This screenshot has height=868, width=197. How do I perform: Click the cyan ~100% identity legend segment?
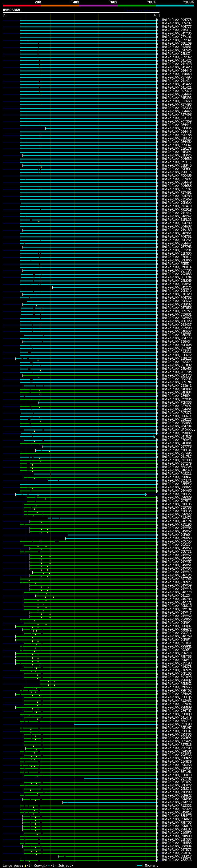pos(175,6)
